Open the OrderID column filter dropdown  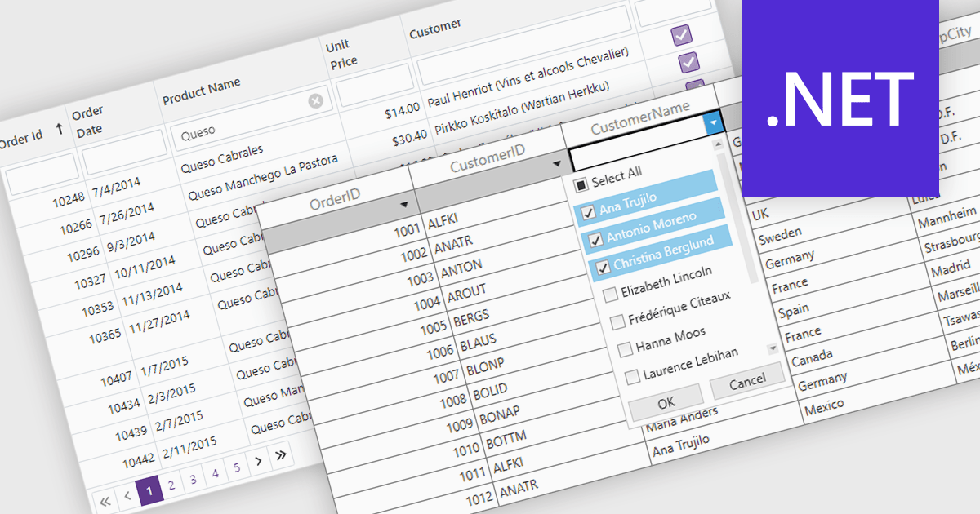[x=403, y=203]
